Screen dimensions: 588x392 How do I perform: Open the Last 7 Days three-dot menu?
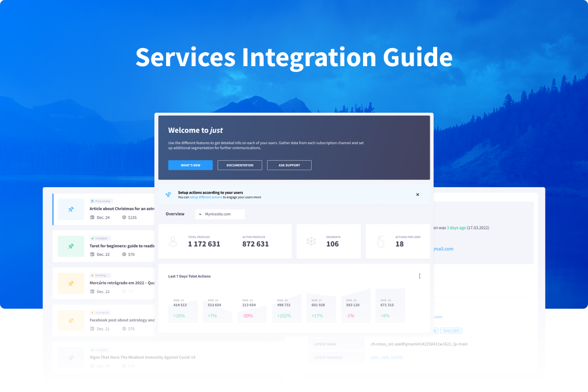click(x=419, y=276)
